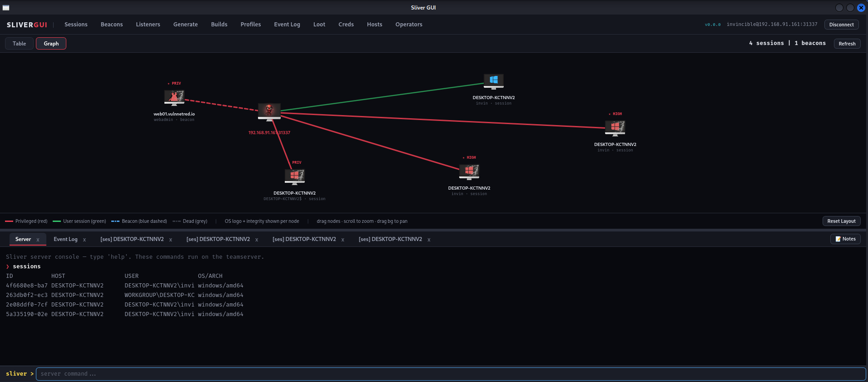Close the last [ses] DESKTOP-KCTNNV2 tab

click(x=429, y=240)
